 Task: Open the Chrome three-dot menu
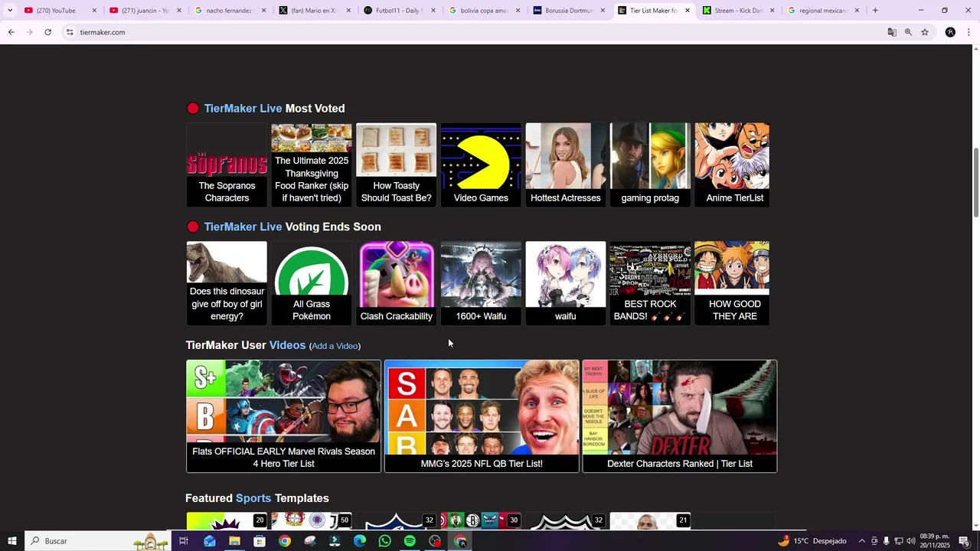[x=969, y=32]
